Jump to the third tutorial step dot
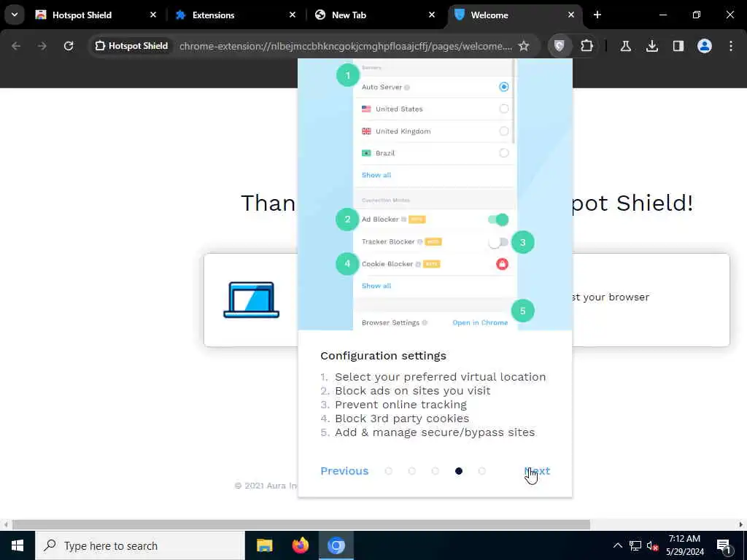The image size is (747, 560). coord(435,471)
